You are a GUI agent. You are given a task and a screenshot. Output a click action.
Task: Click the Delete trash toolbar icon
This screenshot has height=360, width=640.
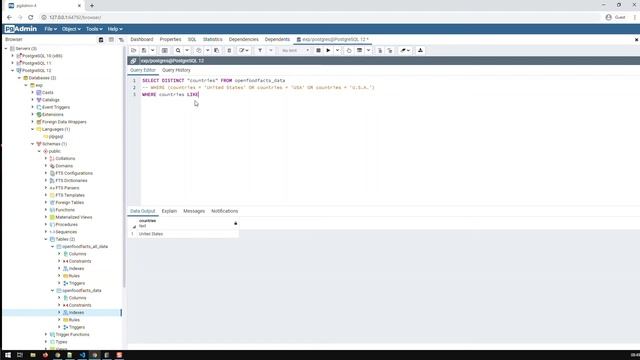pyautogui.click(x=229, y=51)
